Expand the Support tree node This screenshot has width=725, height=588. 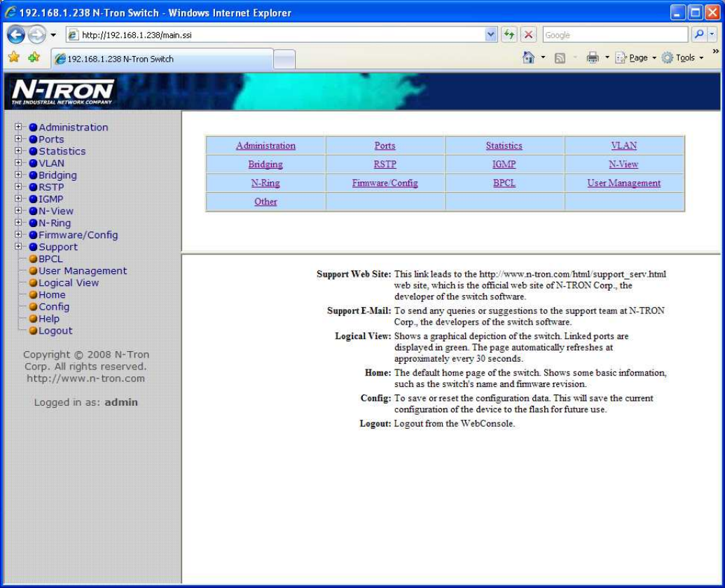[x=18, y=246]
